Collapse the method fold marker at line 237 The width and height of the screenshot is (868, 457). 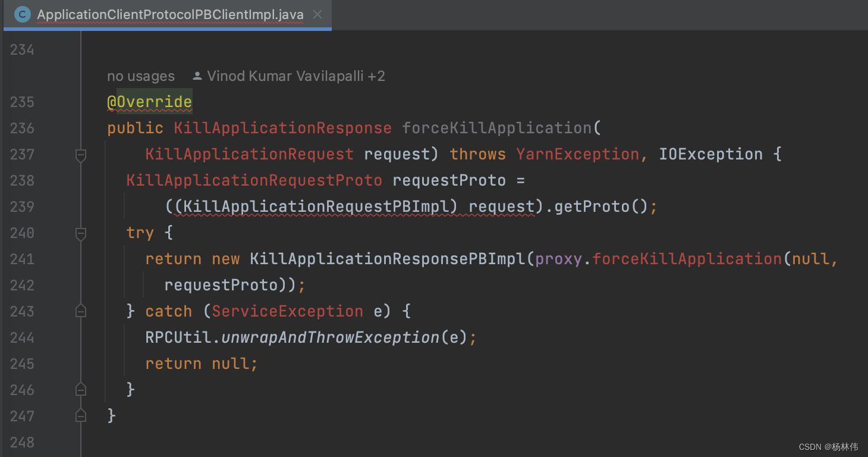(x=81, y=155)
